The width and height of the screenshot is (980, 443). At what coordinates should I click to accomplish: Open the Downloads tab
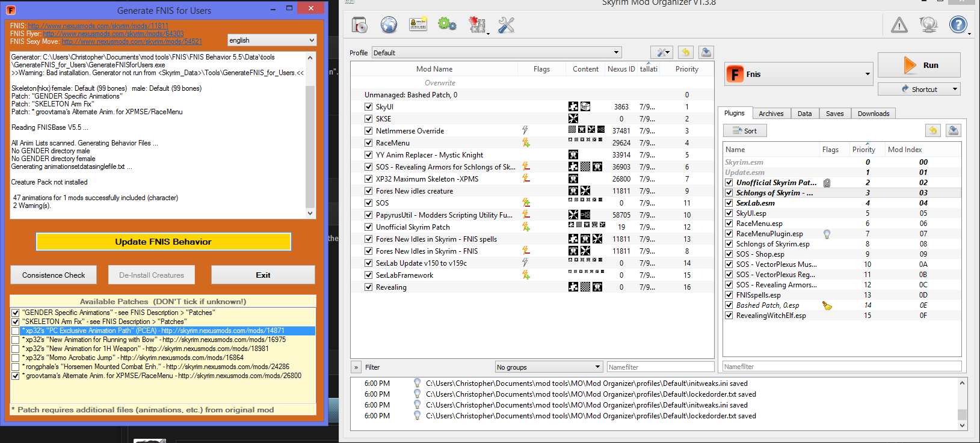[x=874, y=114]
